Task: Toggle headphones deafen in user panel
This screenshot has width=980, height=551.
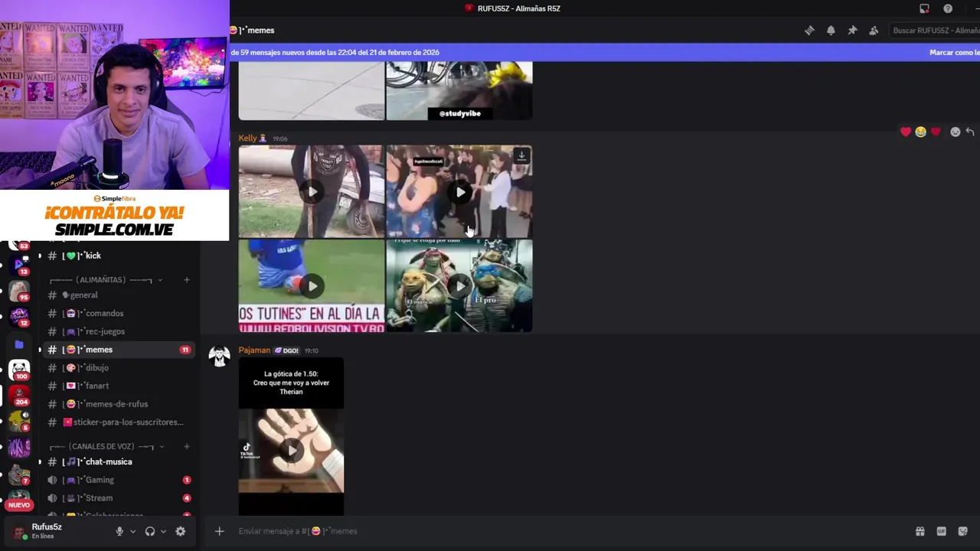Action: (150, 531)
